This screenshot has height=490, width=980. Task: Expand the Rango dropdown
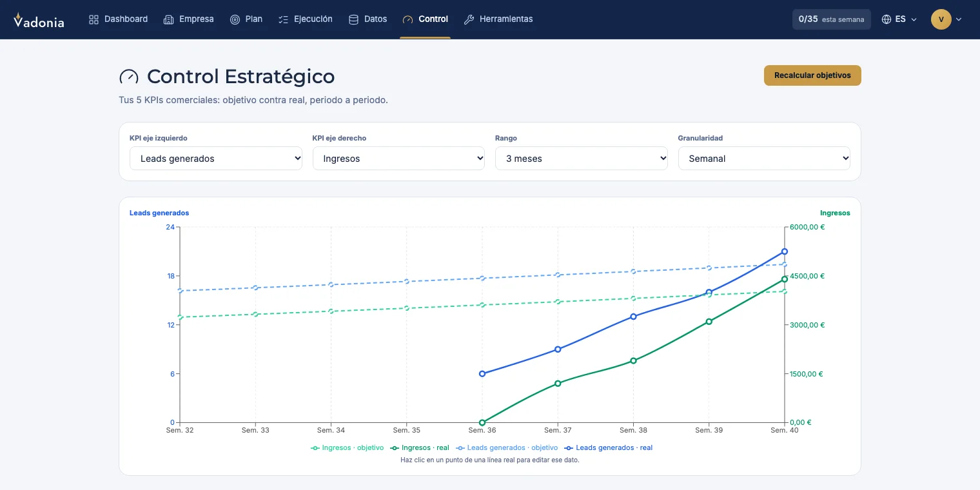(582, 159)
